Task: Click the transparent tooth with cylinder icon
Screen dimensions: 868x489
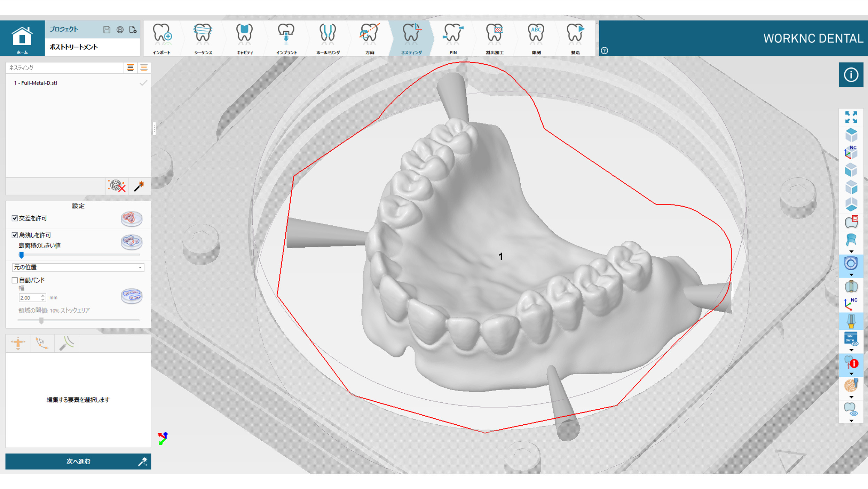Action: click(x=851, y=287)
